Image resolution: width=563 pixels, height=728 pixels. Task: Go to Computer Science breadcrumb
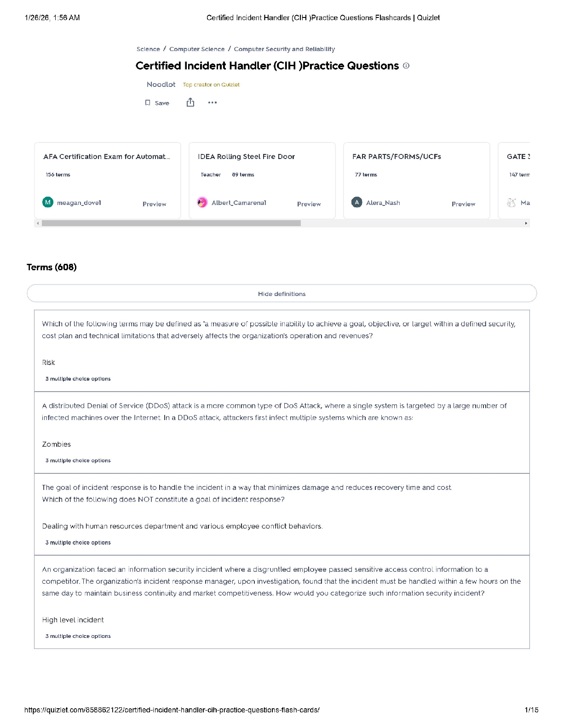tap(197, 49)
